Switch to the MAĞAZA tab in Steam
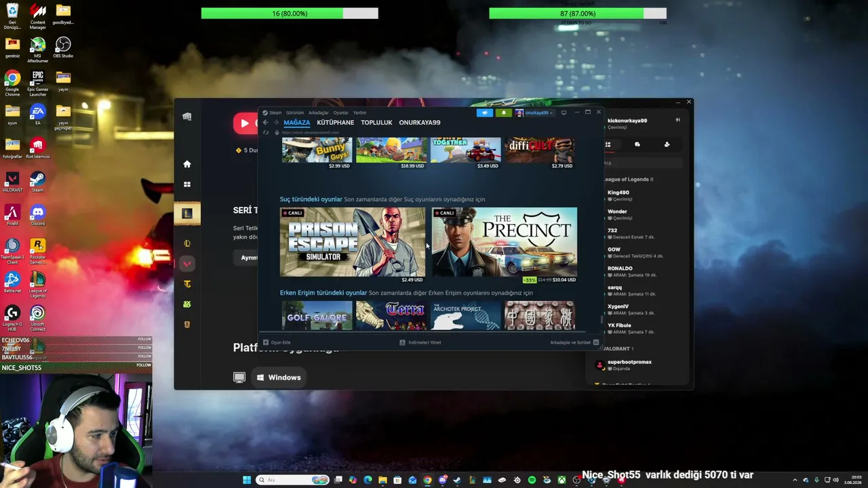Screen dimensions: 868x488 [x=296, y=123]
